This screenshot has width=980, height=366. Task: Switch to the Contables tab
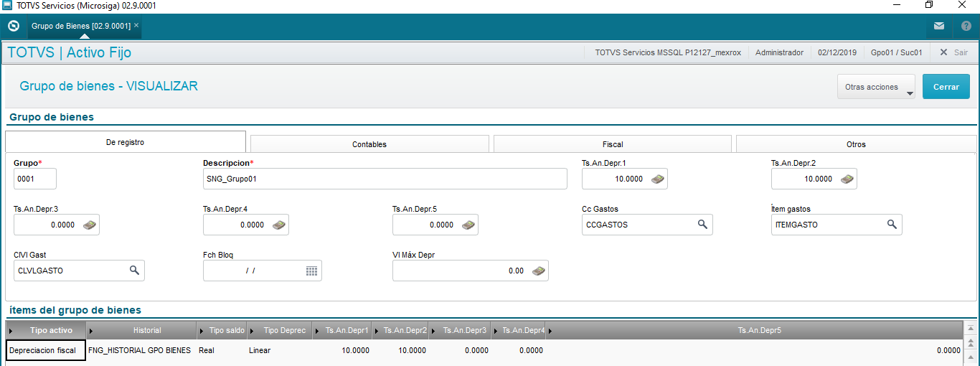click(x=369, y=144)
